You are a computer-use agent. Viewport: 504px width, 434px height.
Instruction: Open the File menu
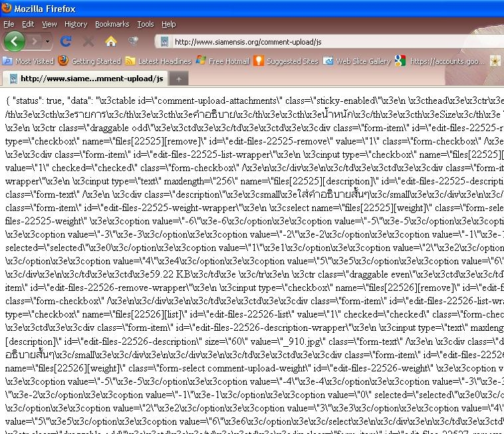click(9, 24)
